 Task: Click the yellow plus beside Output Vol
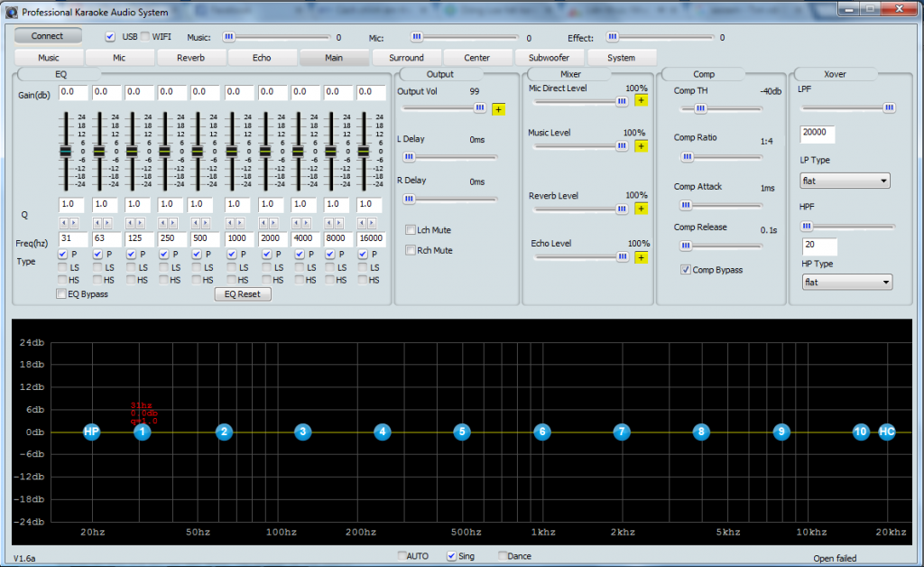pos(499,109)
